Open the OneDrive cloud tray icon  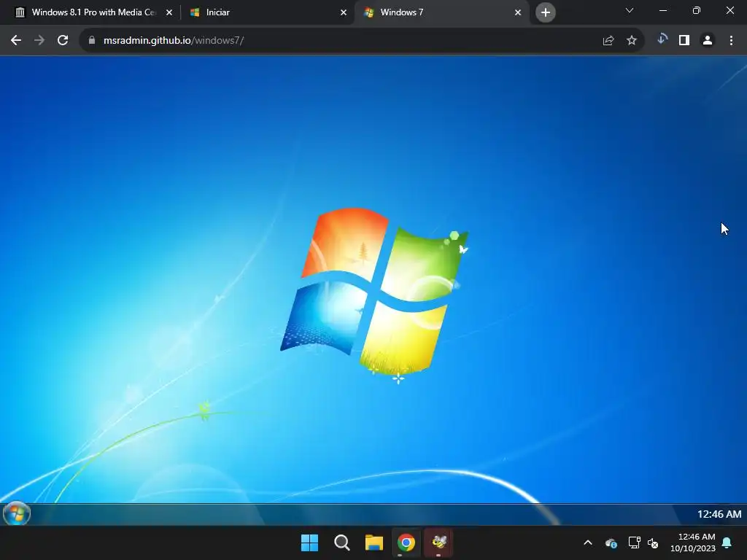pyautogui.click(x=611, y=542)
